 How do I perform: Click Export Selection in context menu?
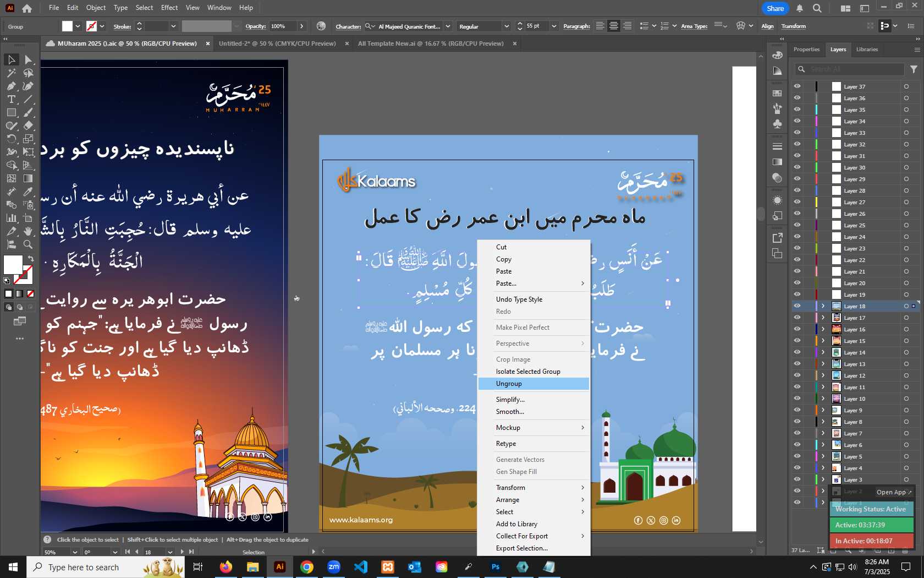click(533, 548)
